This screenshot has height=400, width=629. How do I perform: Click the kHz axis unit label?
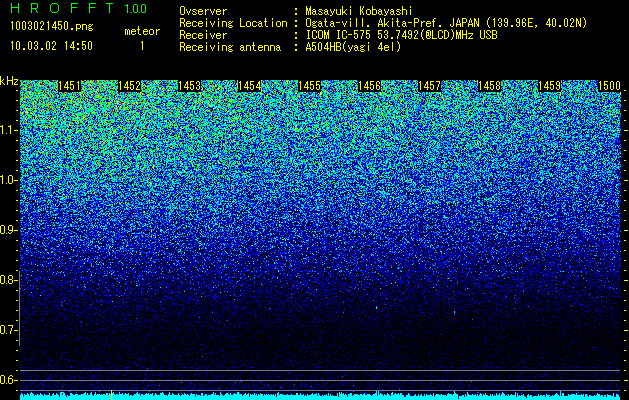tap(9, 81)
